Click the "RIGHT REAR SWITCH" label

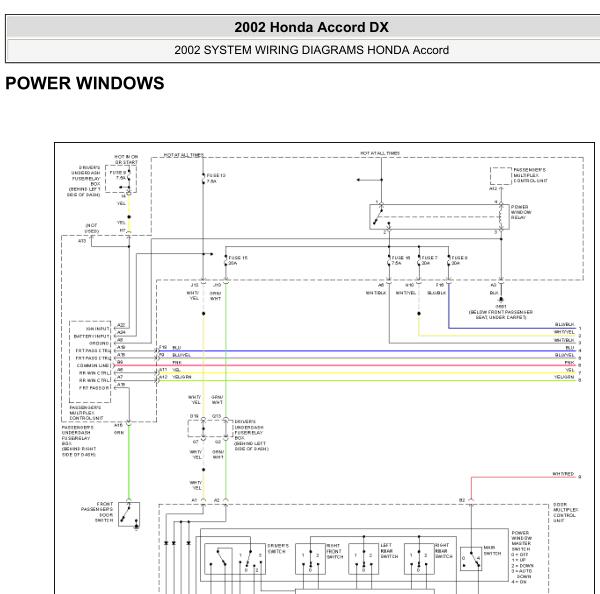(444, 551)
